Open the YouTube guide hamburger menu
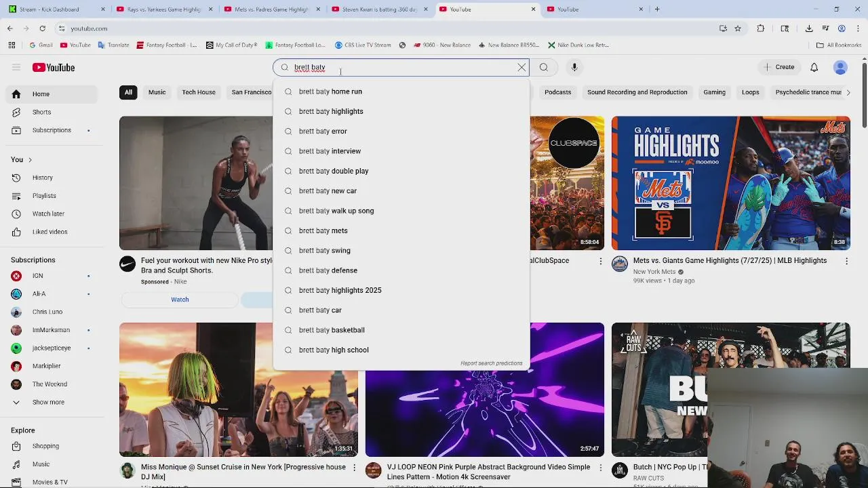The width and height of the screenshot is (868, 488). (x=16, y=67)
